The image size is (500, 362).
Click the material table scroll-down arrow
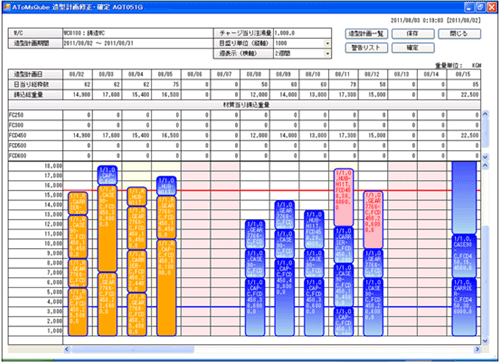(x=485, y=157)
